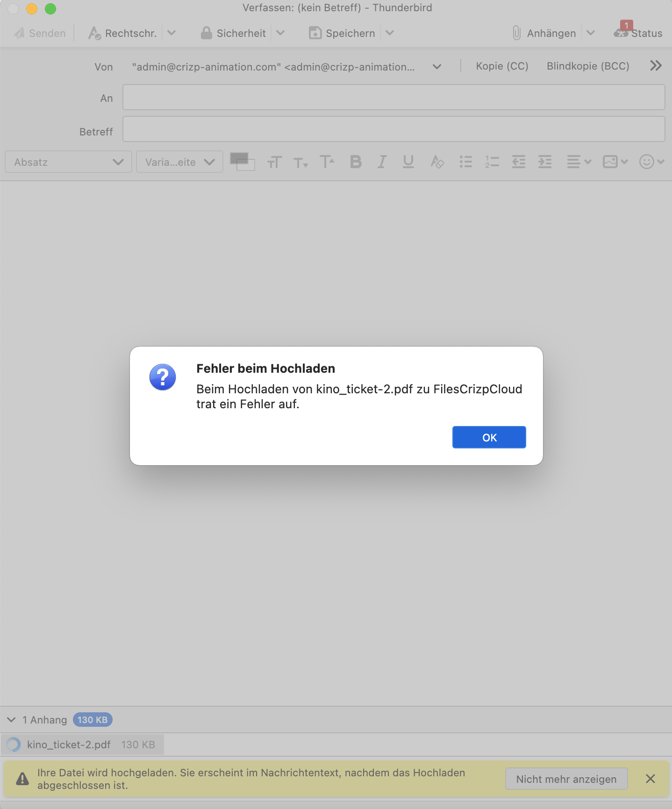Show more address field options chevron
This screenshot has width=672, height=809.
pos(656,66)
